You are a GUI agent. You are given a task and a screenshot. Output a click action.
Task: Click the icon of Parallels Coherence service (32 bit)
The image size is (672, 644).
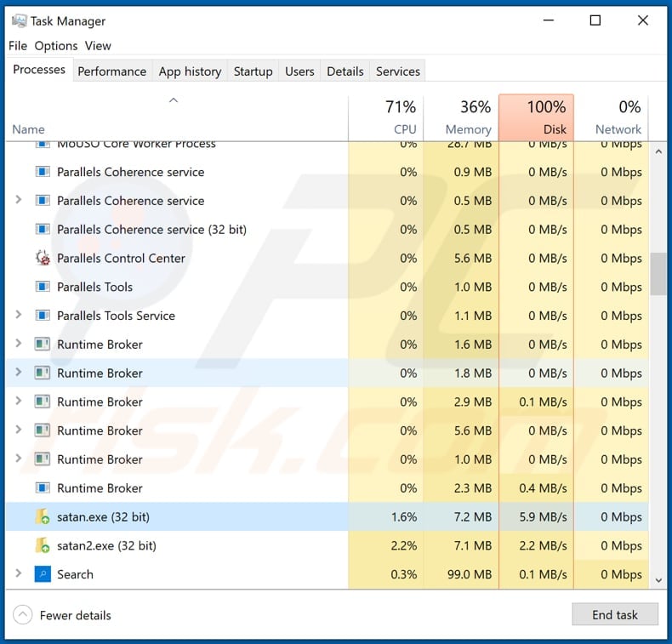click(43, 229)
